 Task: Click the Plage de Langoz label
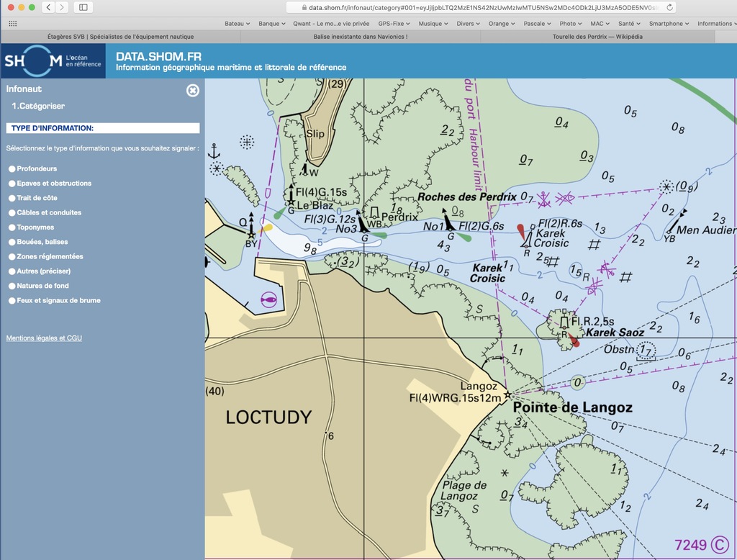[x=464, y=490]
